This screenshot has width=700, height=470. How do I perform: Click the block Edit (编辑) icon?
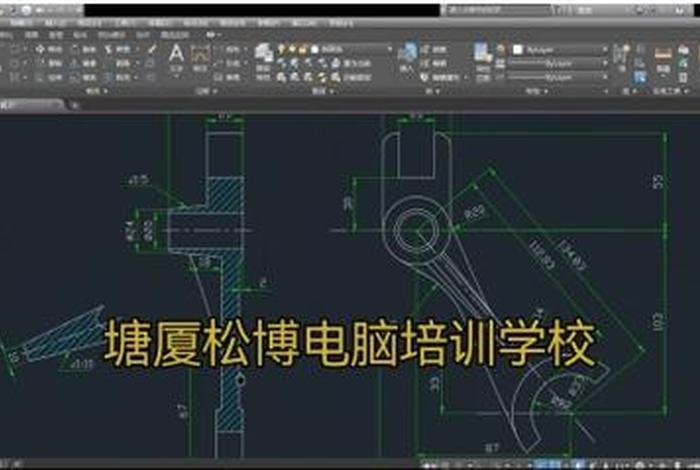[x=425, y=63]
